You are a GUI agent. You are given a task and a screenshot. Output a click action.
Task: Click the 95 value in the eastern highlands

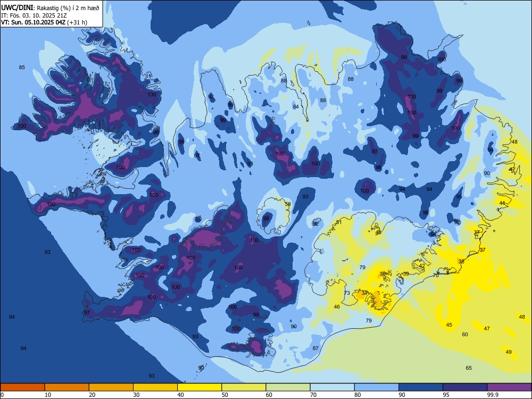coord(459,197)
